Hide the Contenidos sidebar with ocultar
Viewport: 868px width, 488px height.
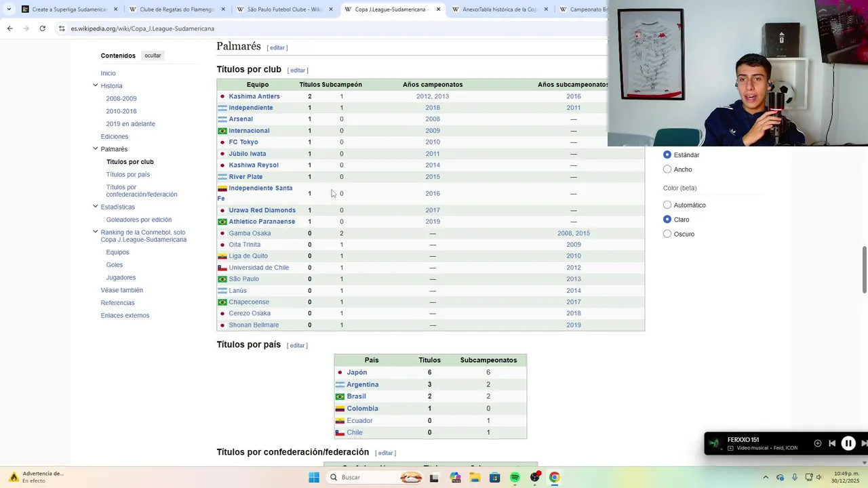153,56
